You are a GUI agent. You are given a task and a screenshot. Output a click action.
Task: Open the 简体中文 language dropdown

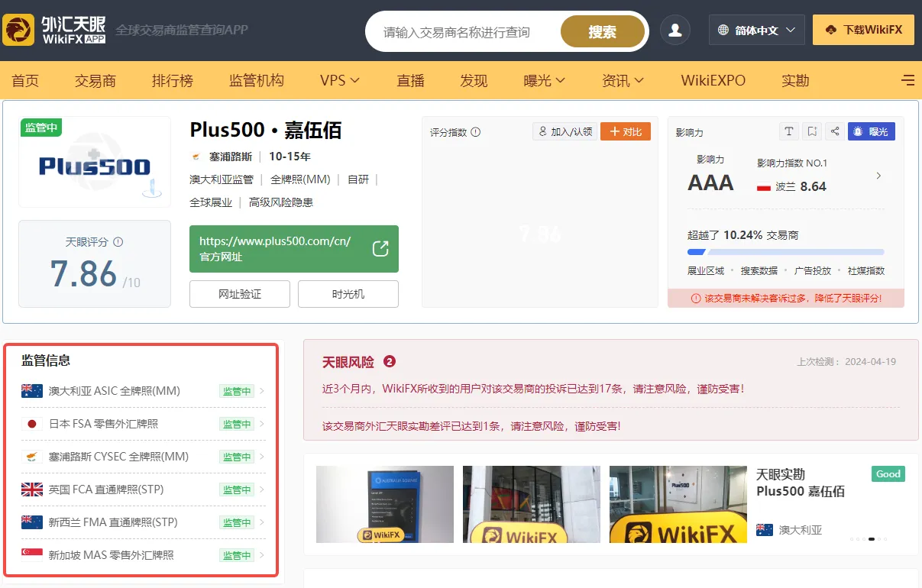tap(757, 31)
